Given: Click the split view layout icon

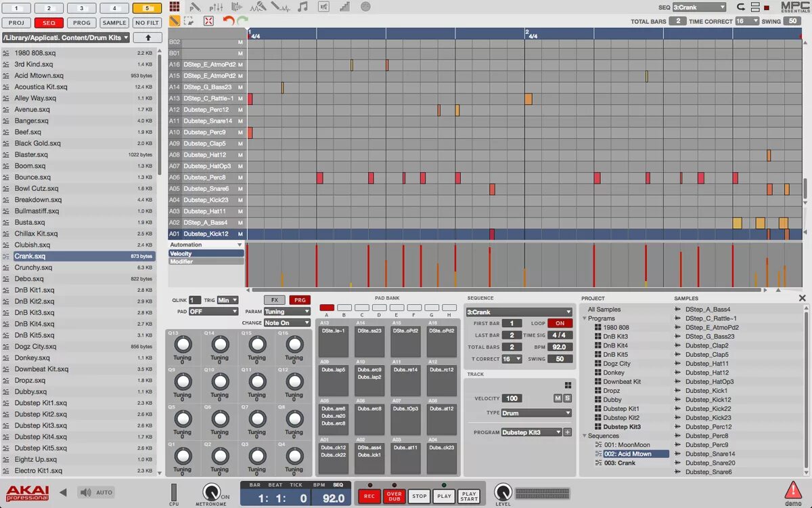Looking at the screenshot, I should pos(754,7).
